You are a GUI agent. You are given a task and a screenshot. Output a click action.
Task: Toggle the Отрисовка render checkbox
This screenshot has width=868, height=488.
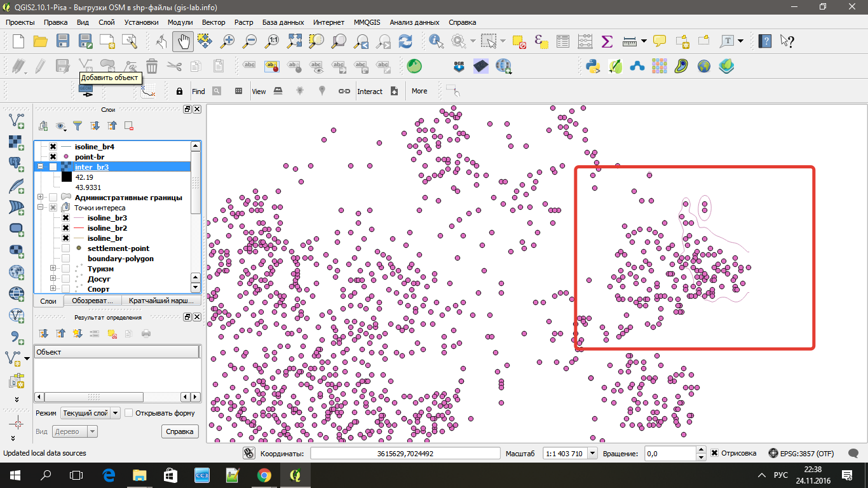715,453
